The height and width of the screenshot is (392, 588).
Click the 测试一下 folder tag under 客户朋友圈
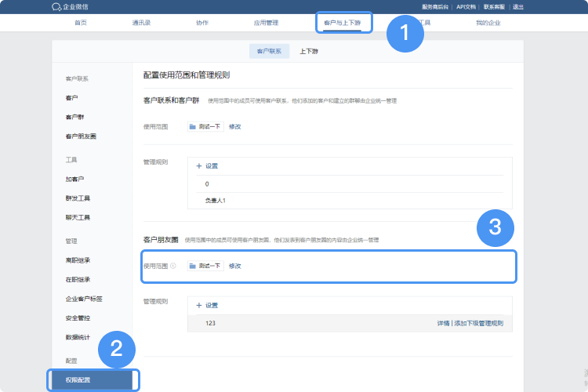(205, 266)
